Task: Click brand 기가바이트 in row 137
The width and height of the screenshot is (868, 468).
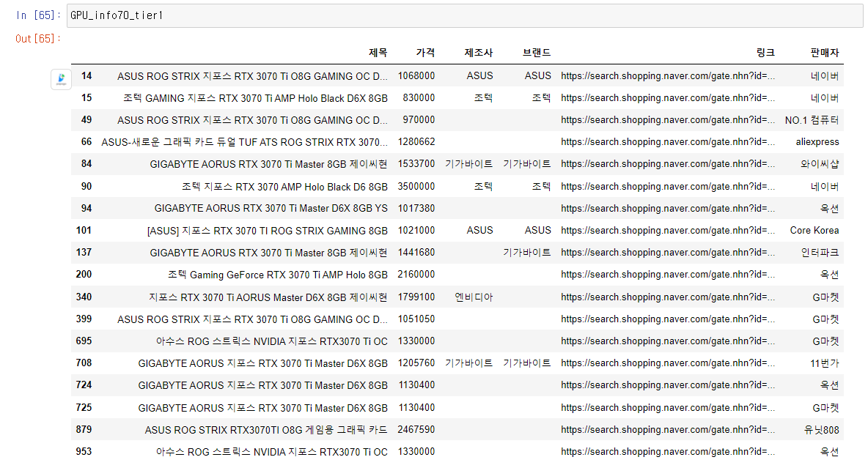Action: coord(527,253)
